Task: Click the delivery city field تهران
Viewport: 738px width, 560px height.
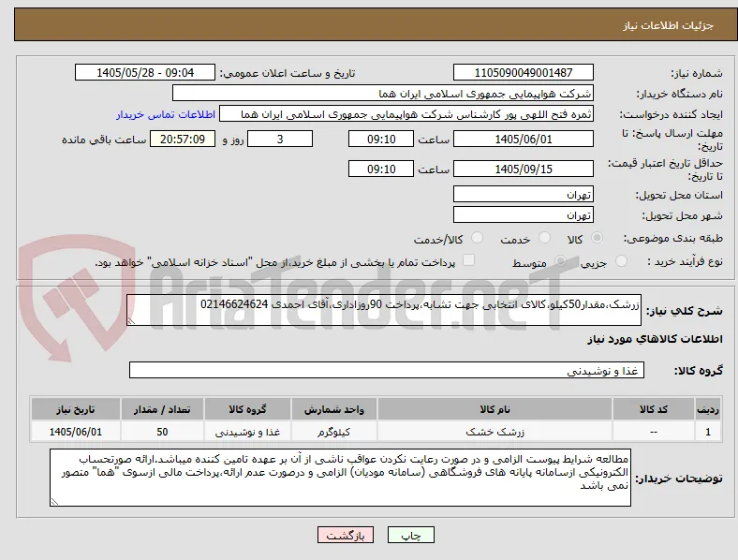Action: (x=524, y=215)
